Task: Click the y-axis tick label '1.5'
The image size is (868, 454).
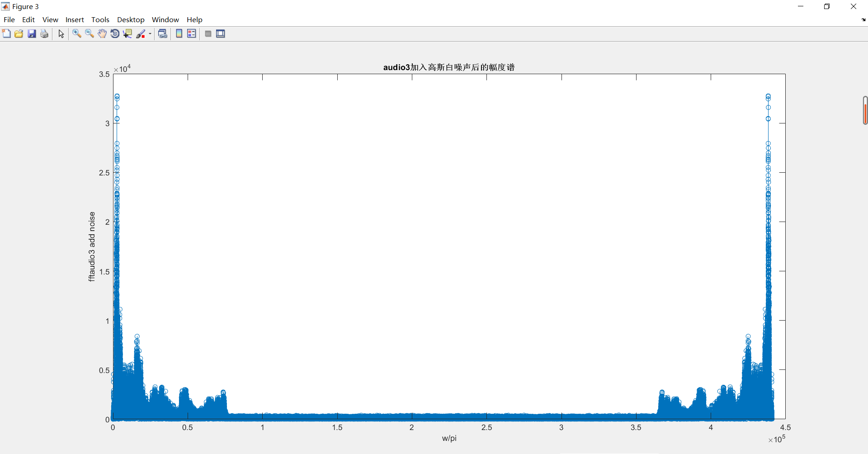Action: tap(104, 272)
